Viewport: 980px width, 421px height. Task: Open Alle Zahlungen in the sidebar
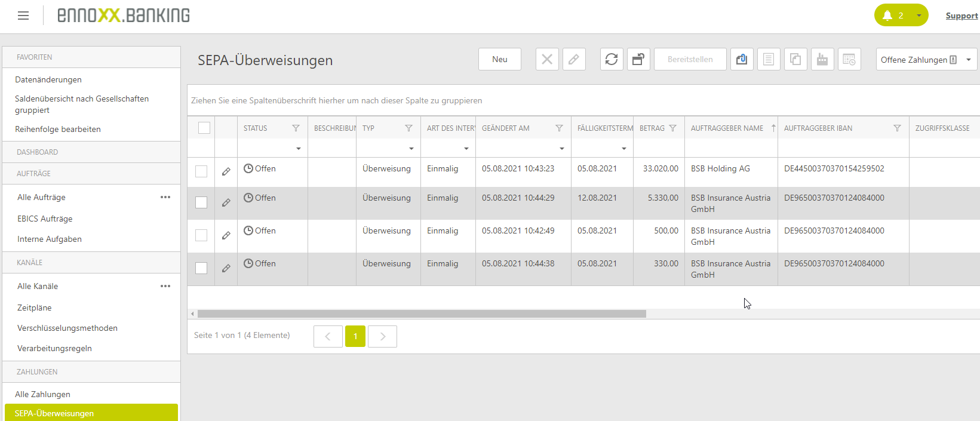point(42,394)
